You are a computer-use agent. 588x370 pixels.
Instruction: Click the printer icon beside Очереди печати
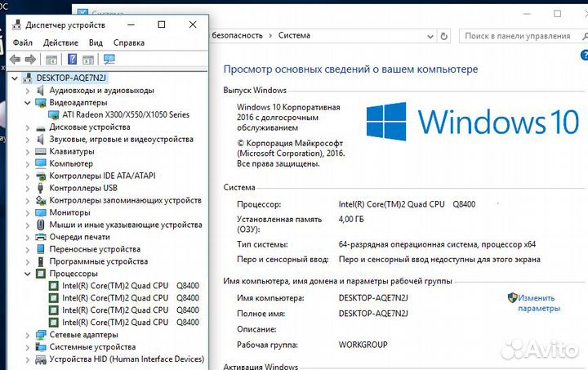tap(41, 237)
